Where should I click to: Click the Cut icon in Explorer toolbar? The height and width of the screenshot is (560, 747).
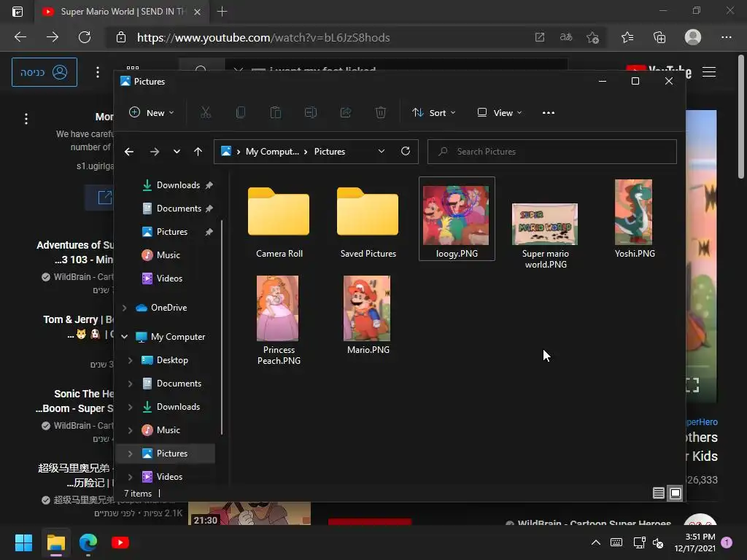click(205, 113)
